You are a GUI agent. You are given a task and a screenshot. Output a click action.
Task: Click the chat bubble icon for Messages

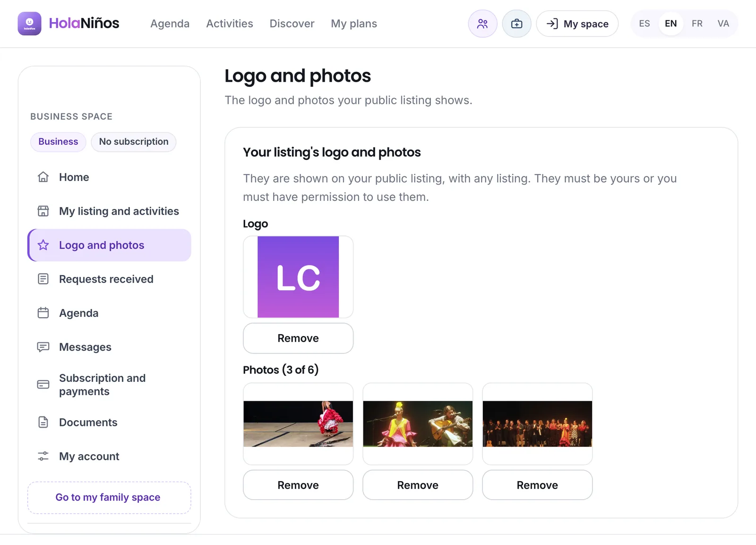tap(43, 347)
